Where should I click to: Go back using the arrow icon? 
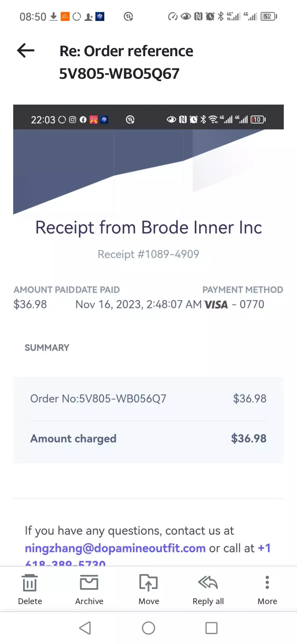click(26, 51)
